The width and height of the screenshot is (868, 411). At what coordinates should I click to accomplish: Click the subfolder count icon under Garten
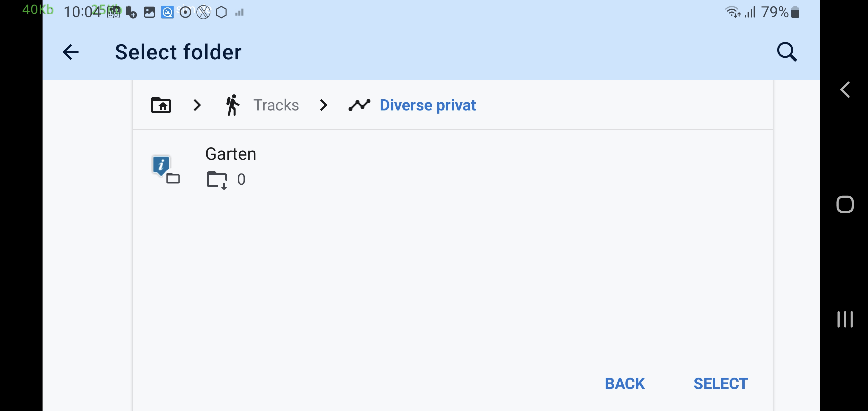[x=217, y=180]
